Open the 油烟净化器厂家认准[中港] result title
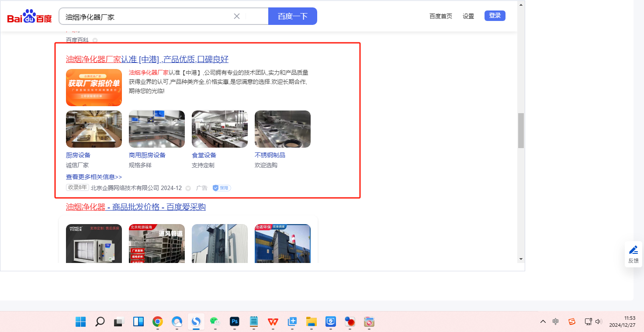The height and width of the screenshot is (332, 644). (x=147, y=59)
